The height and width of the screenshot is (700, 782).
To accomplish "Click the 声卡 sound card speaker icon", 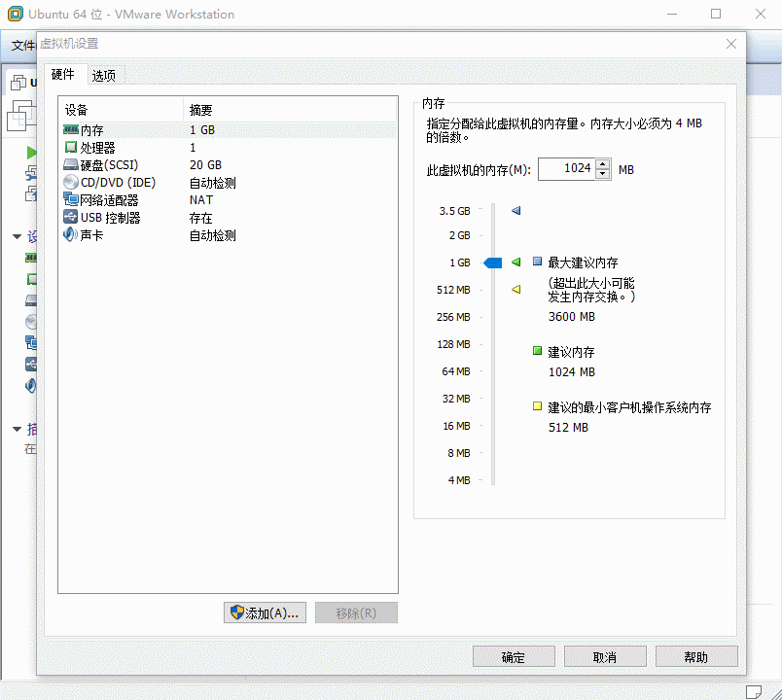I will (x=70, y=235).
